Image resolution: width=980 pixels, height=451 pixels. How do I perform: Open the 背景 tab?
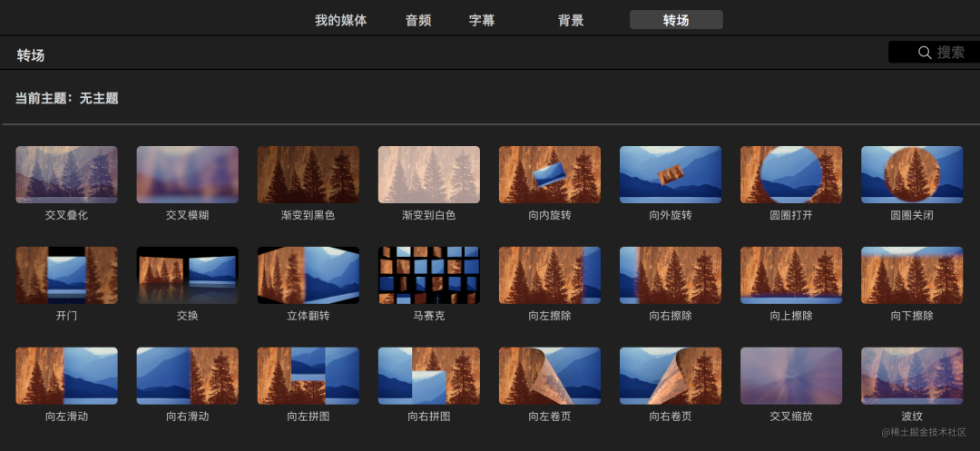point(571,20)
